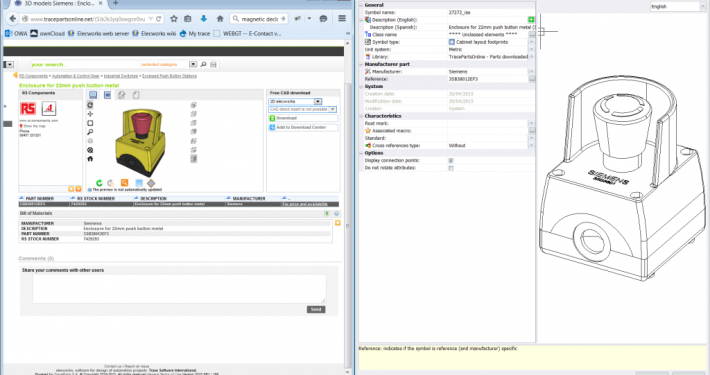Click green plus beside Description (English)
Viewport: 710px width, 375px height.
[x=531, y=19]
